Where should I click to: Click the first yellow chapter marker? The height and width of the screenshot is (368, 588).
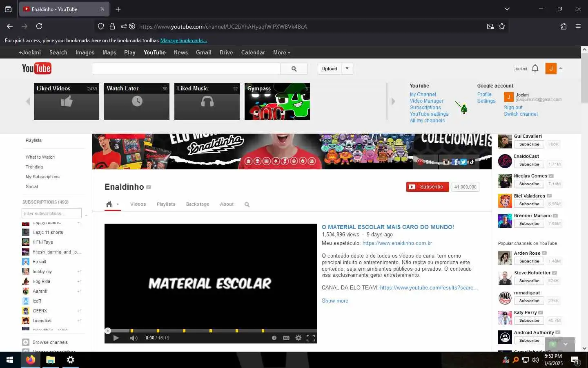[x=131, y=331]
